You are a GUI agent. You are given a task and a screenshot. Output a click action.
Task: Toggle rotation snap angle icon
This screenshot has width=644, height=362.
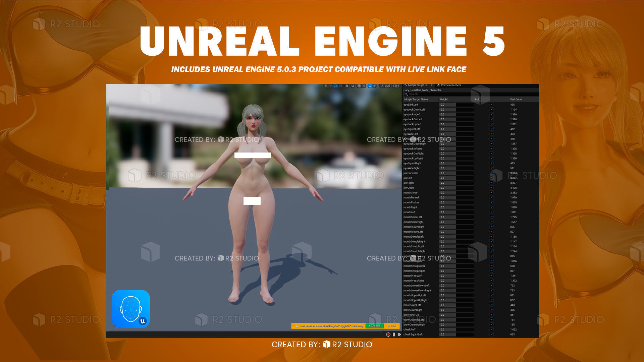click(370, 86)
